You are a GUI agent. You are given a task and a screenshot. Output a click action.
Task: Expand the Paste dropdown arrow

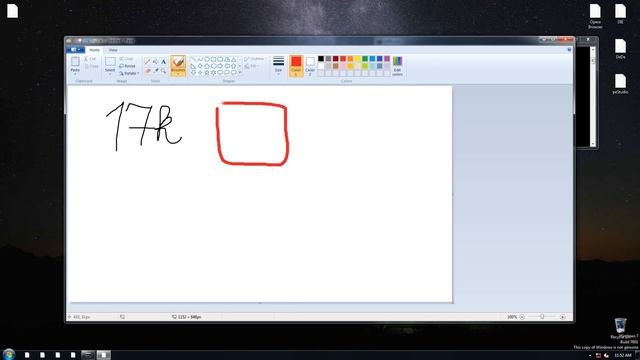(75, 74)
